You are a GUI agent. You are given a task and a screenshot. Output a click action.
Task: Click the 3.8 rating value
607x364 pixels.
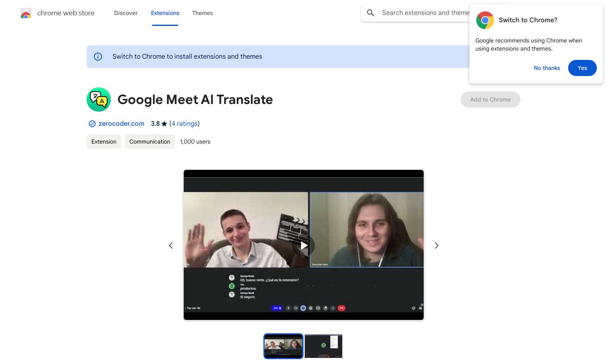(x=155, y=124)
